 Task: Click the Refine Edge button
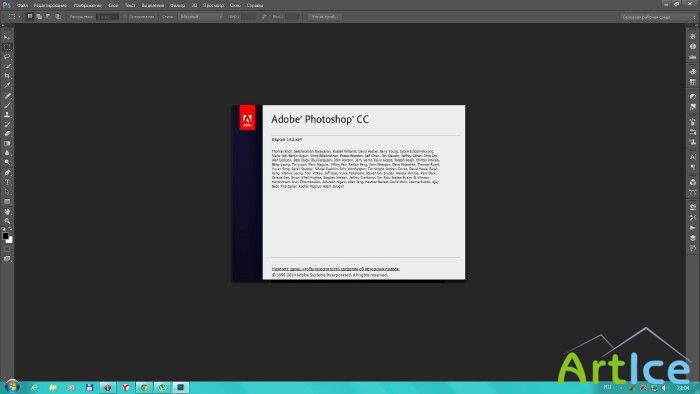coord(325,17)
